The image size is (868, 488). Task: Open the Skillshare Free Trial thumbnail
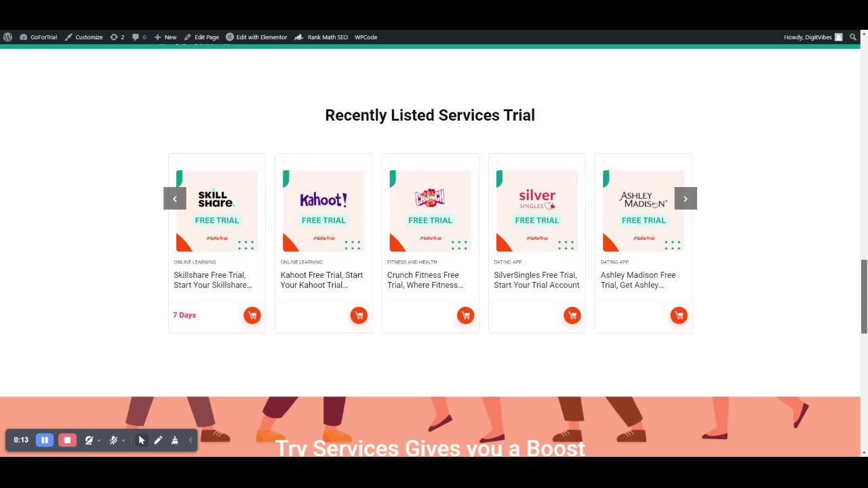pos(217,211)
